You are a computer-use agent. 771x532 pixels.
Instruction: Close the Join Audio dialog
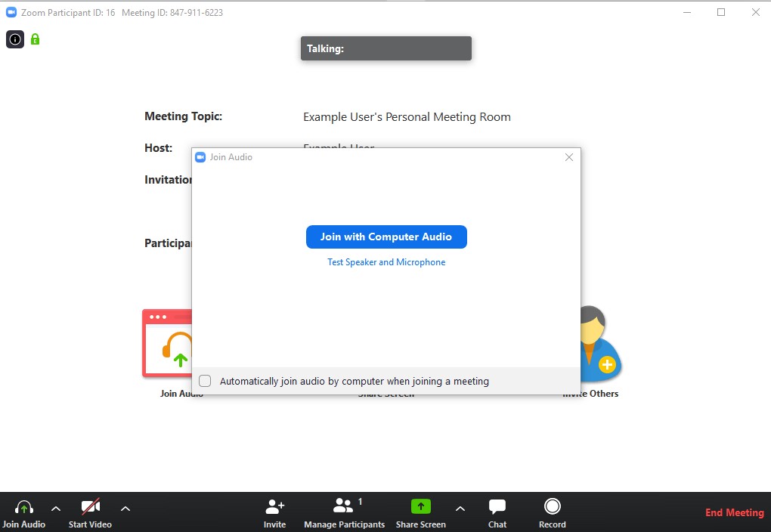pyautogui.click(x=569, y=157)
